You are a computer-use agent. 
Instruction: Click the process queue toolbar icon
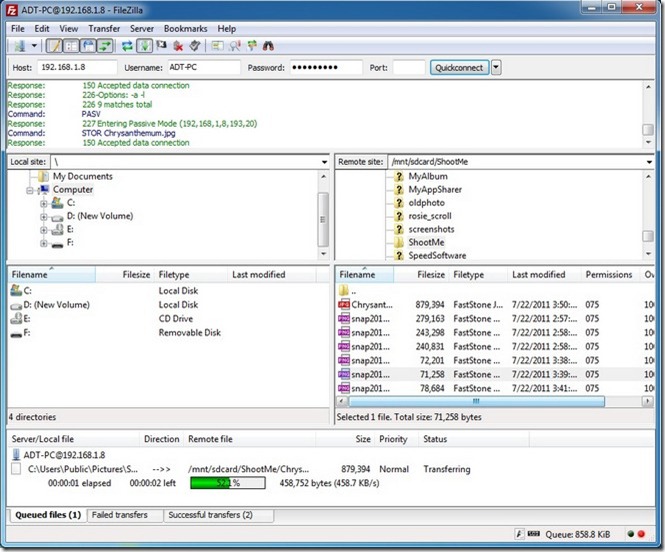145,46
